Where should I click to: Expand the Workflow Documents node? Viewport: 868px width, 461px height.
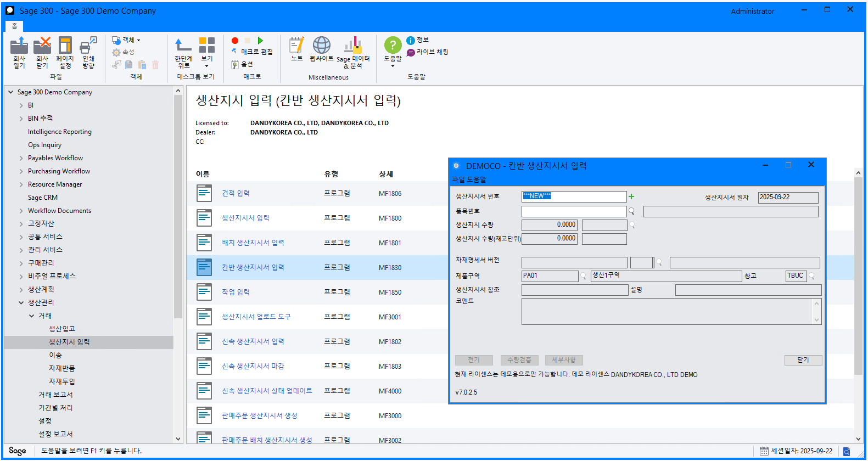(x=21, y=211)
